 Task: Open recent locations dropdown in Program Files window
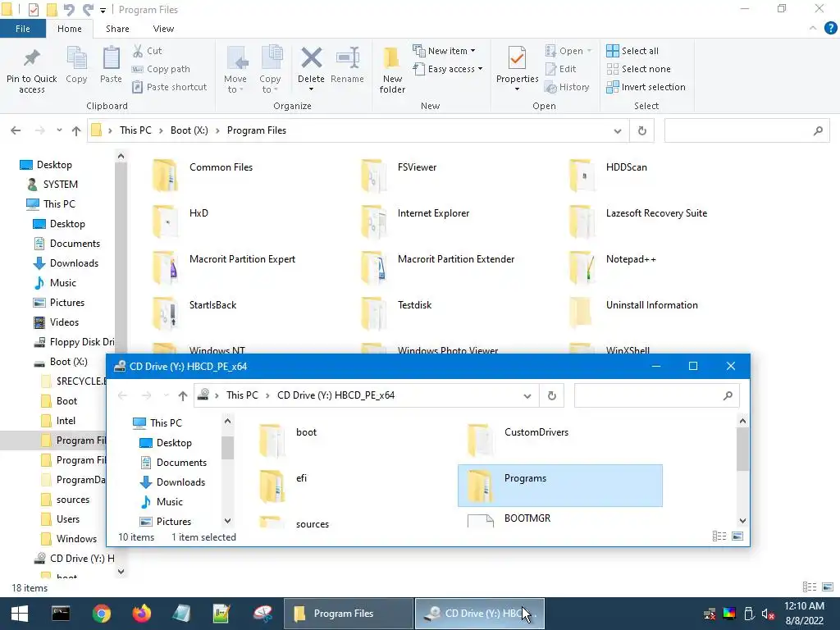pos(59,130)
